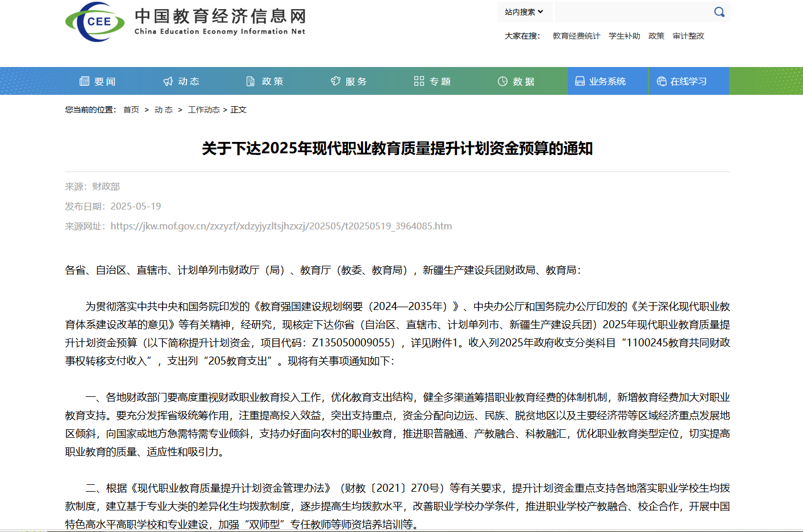The height and width of the screenshot is (532, 803).
Task: Select the 教育经费统计 hot search link
Action: point(576,36)
